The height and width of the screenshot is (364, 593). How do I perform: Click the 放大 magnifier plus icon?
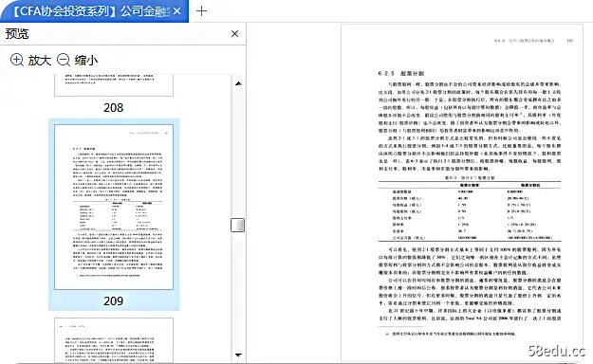17,60
